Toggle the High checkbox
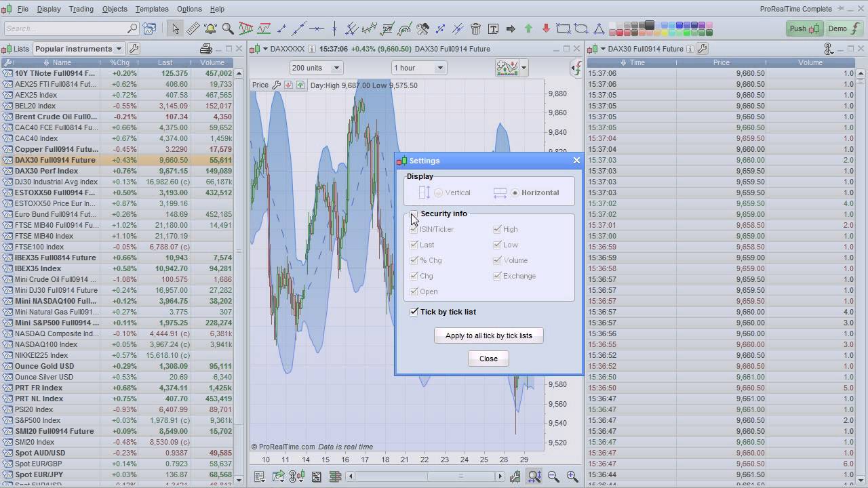 tap(497, 229)
